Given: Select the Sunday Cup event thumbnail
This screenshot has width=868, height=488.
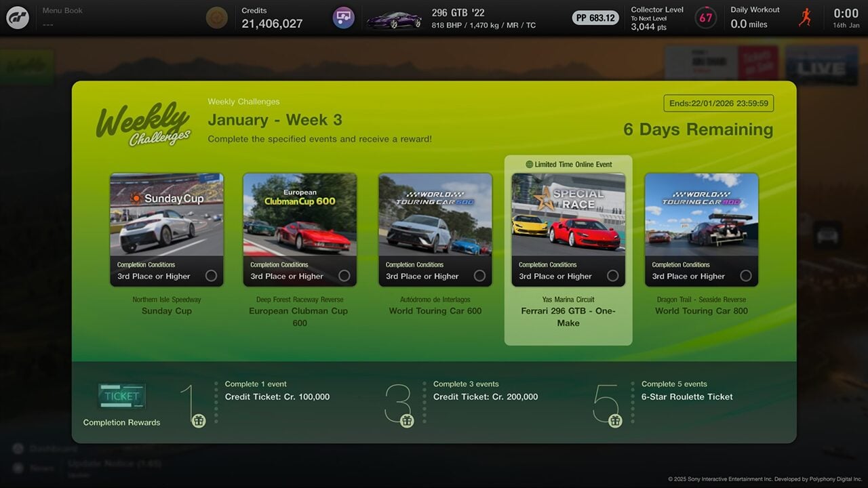Looking at the screenshot, I should [166, 213].
